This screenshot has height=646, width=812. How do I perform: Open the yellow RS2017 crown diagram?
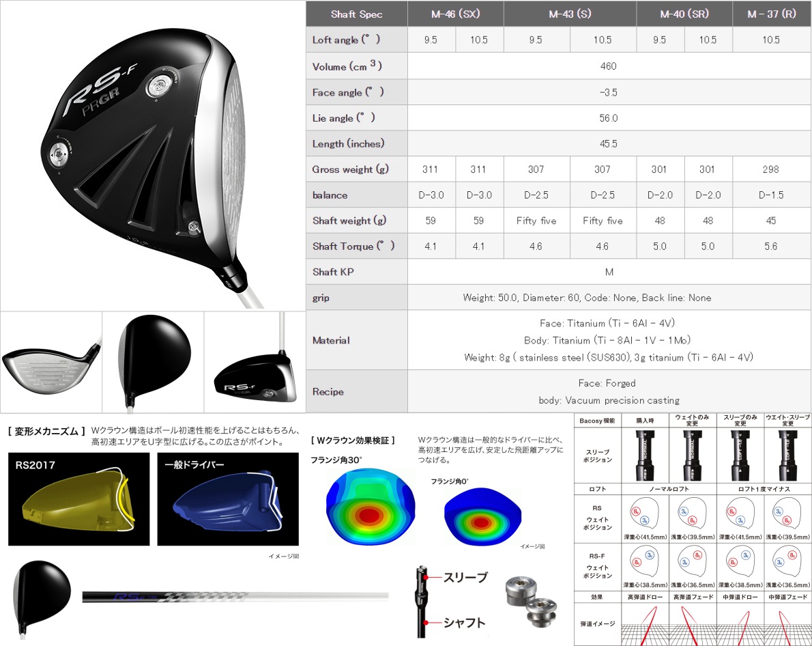78,498
